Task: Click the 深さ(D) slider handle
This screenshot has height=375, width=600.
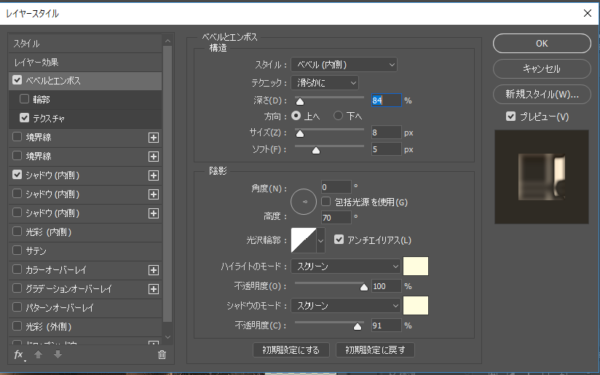Action: coord(300,101)
